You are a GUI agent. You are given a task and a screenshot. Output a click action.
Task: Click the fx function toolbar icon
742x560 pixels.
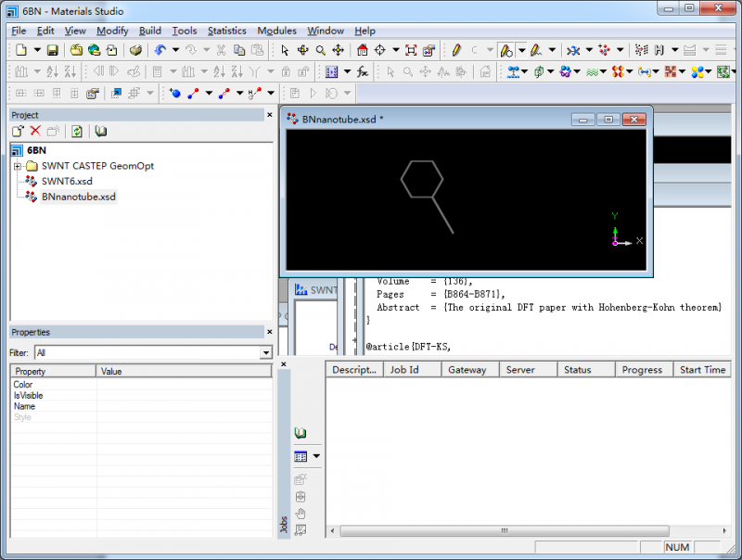point(363,71)
